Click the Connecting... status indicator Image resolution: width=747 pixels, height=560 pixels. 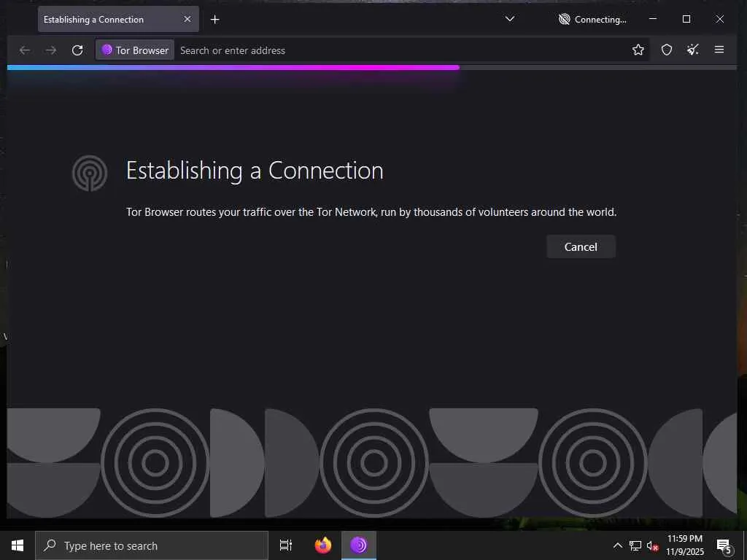click(592, 19)
